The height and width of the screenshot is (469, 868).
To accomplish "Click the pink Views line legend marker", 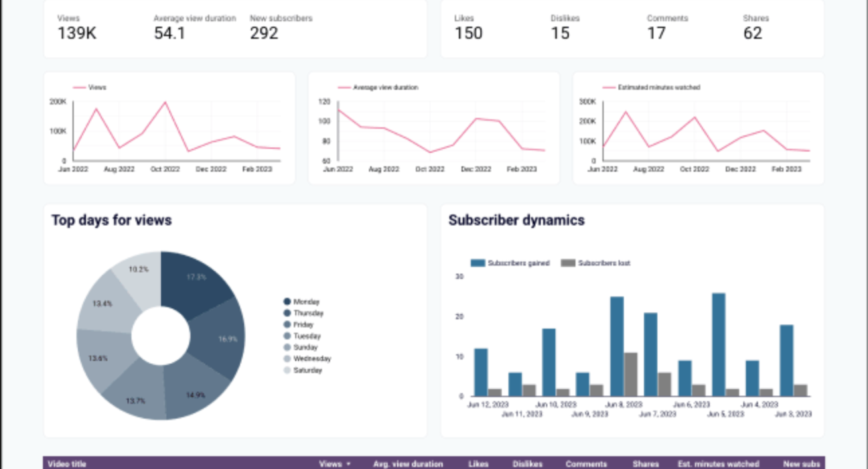I will point(79,88).
